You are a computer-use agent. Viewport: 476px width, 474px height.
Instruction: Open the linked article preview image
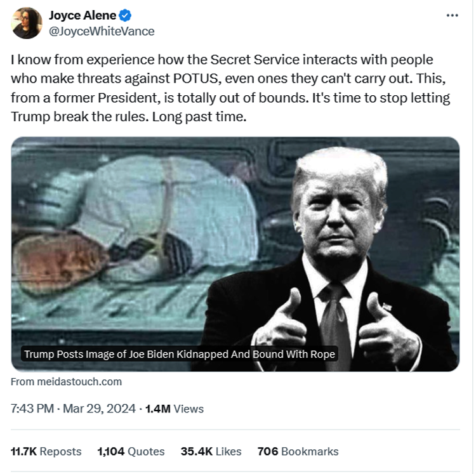(235, 254)
